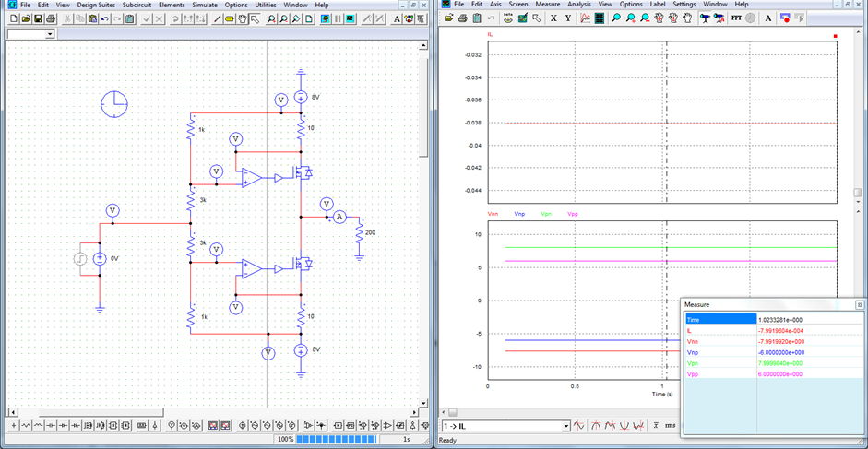Choose the arrow selection tool in PSIM
The height and width of the screenshot is (449, 868).
[x=256, y=18]
